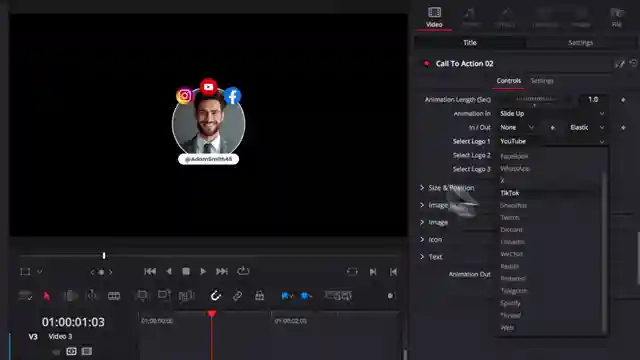Choose Spotify from the logo list
The width and height of the screenshot is (640, 360).
(x=510, y=303)
